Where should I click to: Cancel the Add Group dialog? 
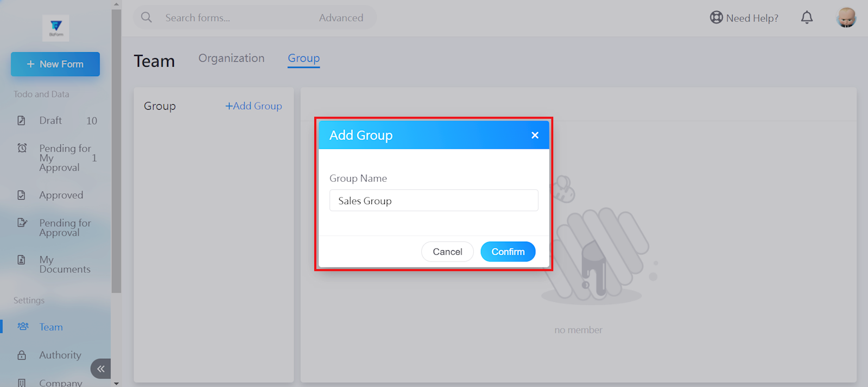point(447,252)
